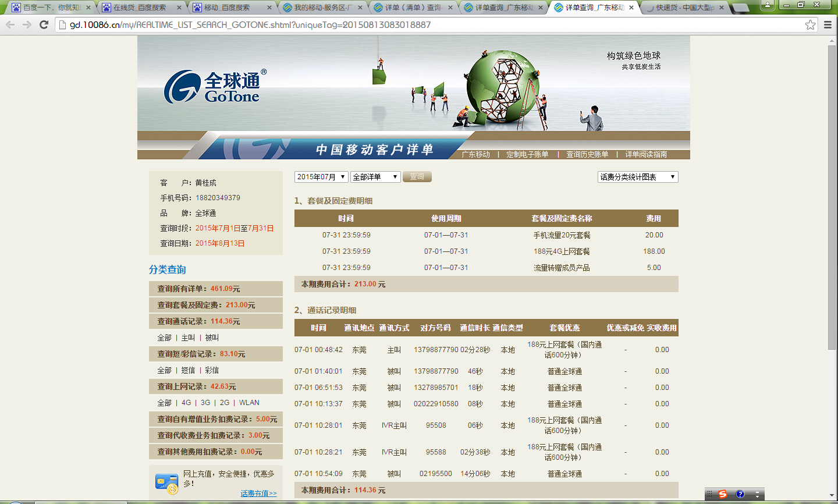Select 查询通话记录 114.36元 category
The width and height of the screenshot is (838, 504).
pyautogui.click(x=216, y=321)
